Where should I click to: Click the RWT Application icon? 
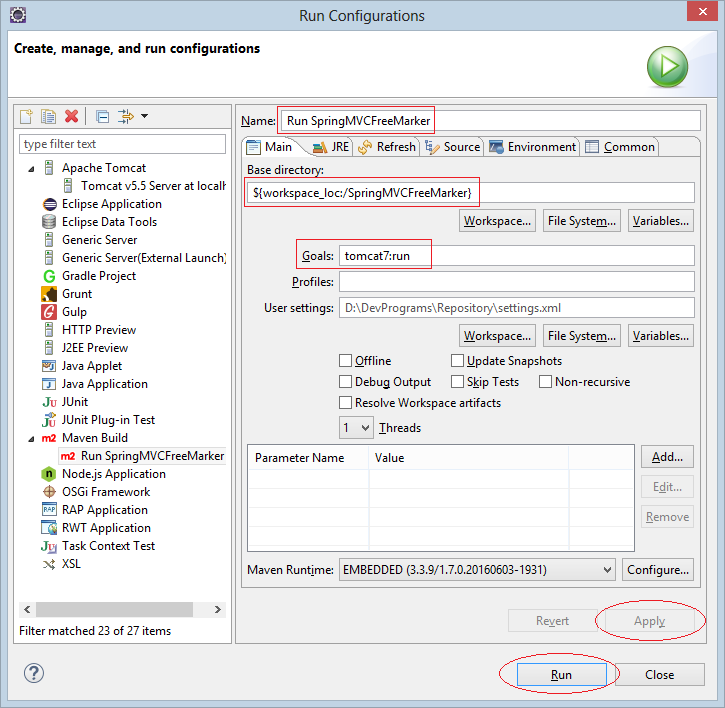(x=49, y=528)
